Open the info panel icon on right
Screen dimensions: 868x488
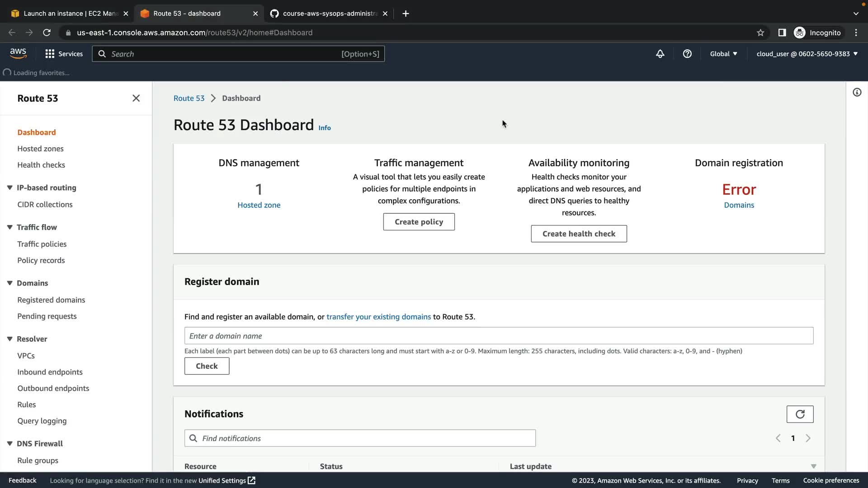click(x=857, y=93)
